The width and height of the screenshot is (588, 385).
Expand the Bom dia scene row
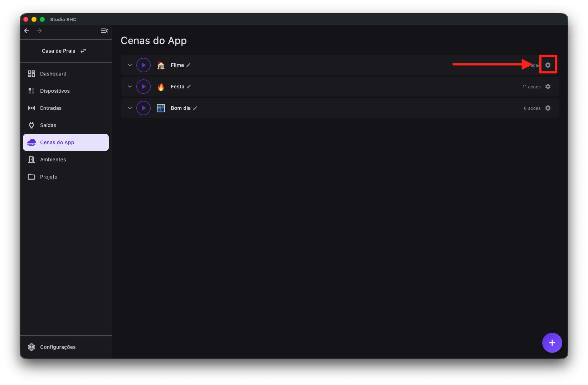pos(130,108)
